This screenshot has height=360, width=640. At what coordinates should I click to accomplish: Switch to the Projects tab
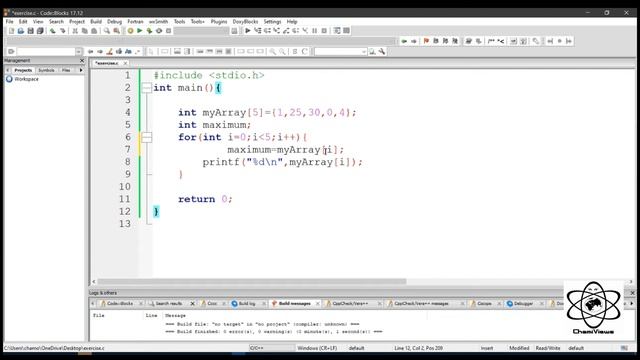pyautogui.click(x=23, y=70)
